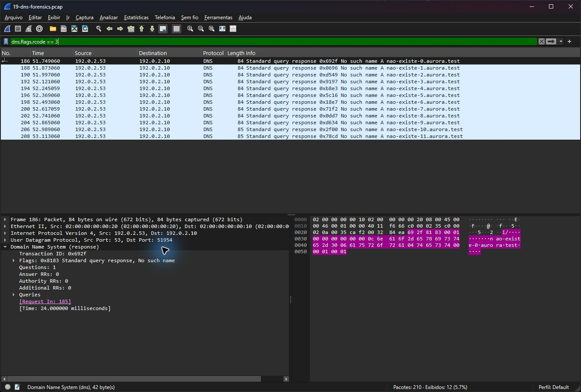581x392 pixels.
Task: Click the save capture file icon
Action: (x=64, y=29)
